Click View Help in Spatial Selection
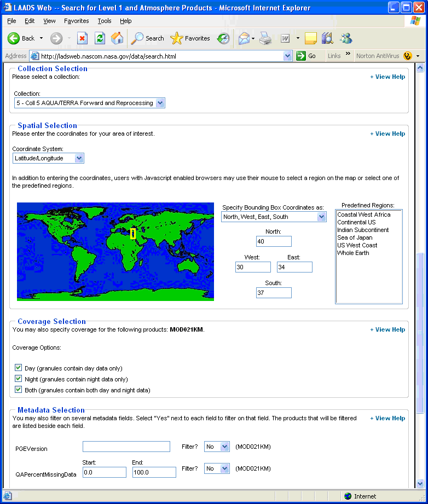This screenshot has height=504, width=428. [x=387, y=134]
